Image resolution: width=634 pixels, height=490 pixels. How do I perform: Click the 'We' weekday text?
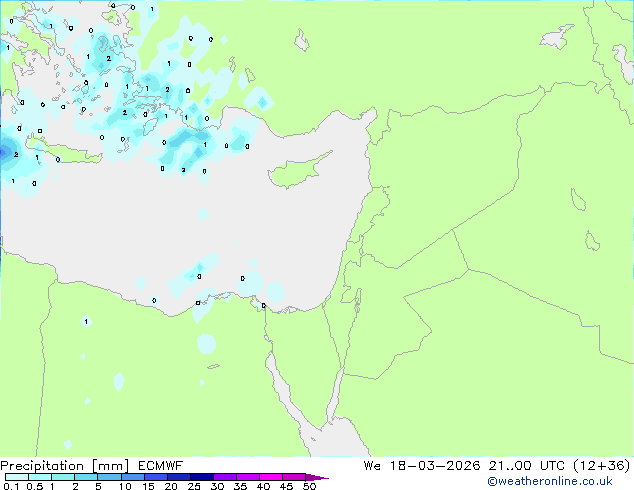click(x=372, y=466)
